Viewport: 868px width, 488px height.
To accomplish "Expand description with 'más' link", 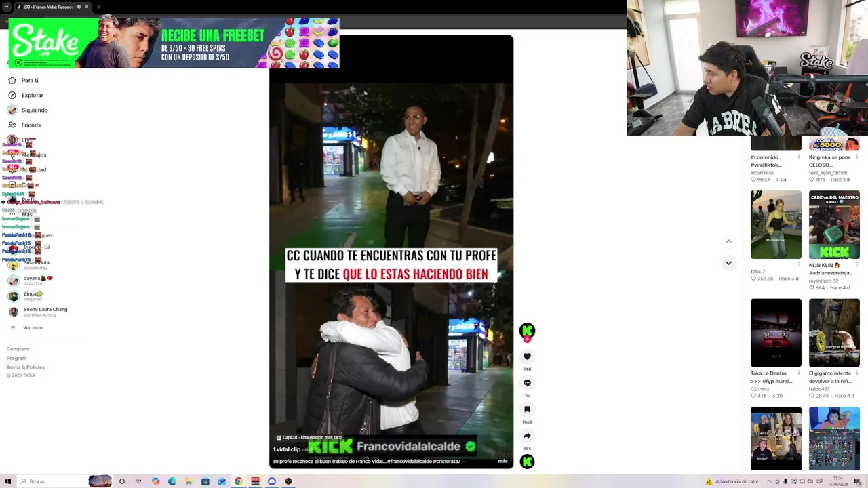I will [502, 461].
